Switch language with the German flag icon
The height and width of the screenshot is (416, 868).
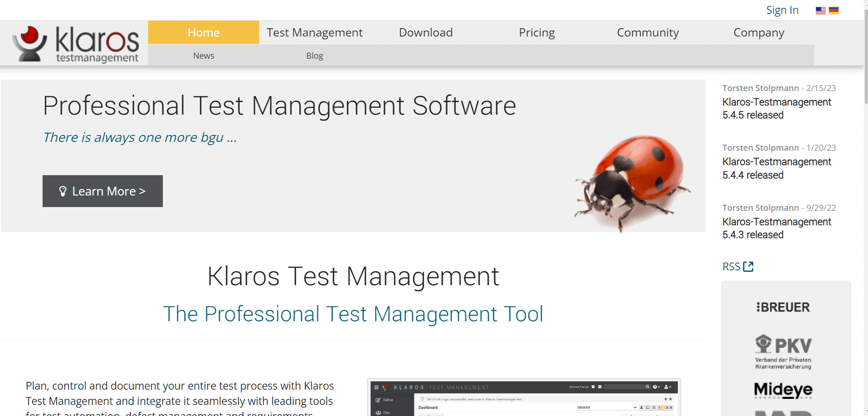pyautogui.click(x=834, y=11)
